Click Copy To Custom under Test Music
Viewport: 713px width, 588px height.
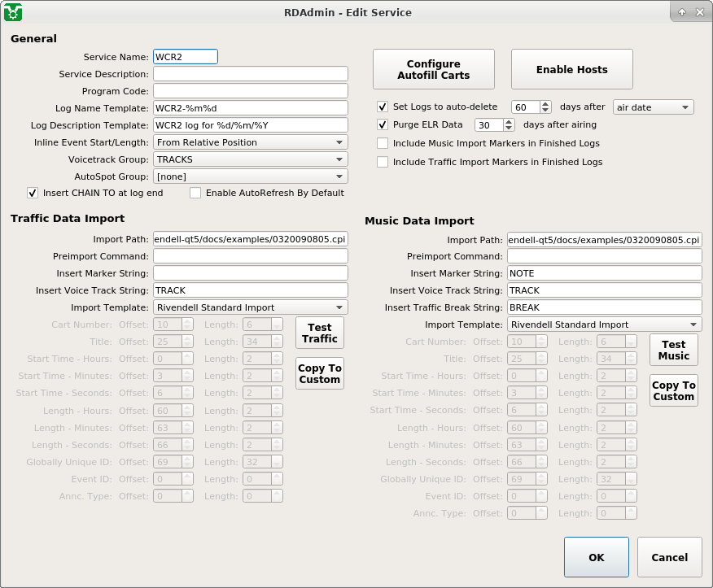click(673, 390)
